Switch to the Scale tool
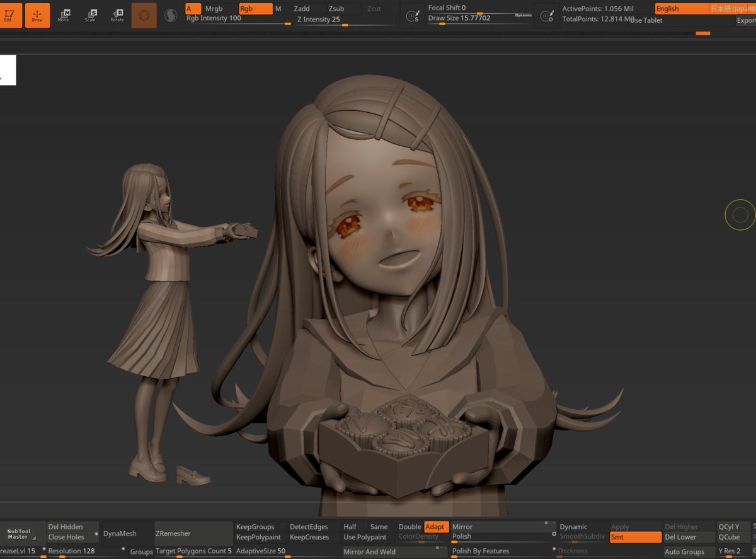This screenshot has width=756, height=559. tap(91, 15)
